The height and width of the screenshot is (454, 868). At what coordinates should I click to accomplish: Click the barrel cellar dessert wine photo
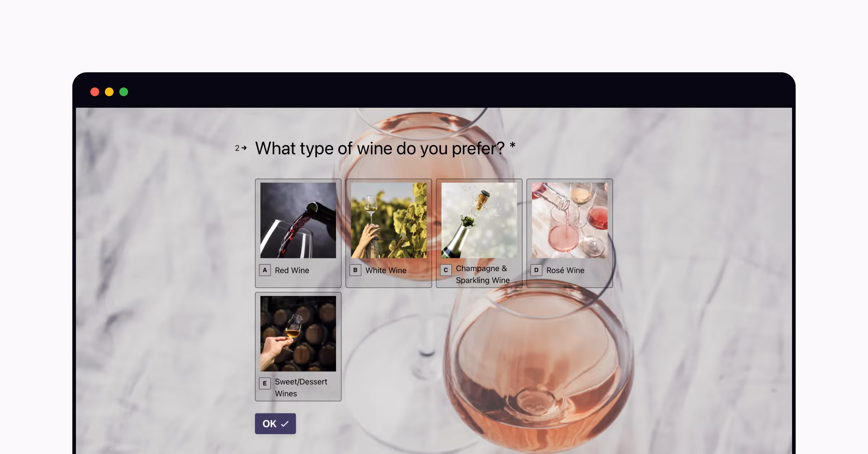click(x=298, y=334)
